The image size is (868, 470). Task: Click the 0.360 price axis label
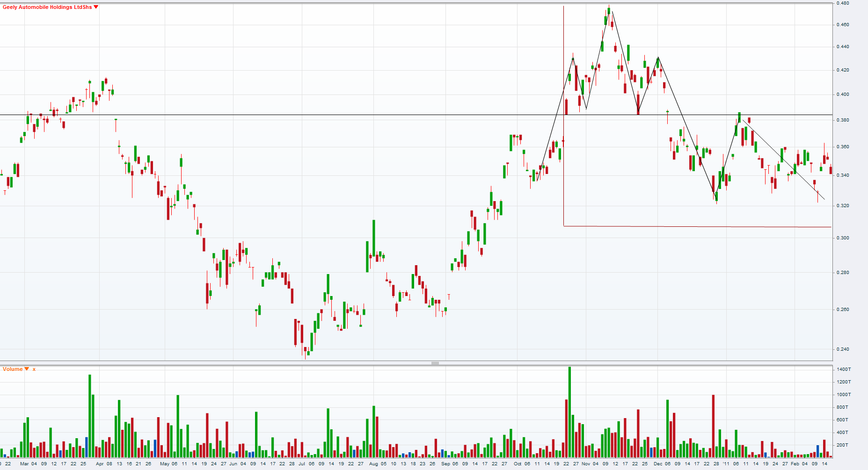(843, 147)
